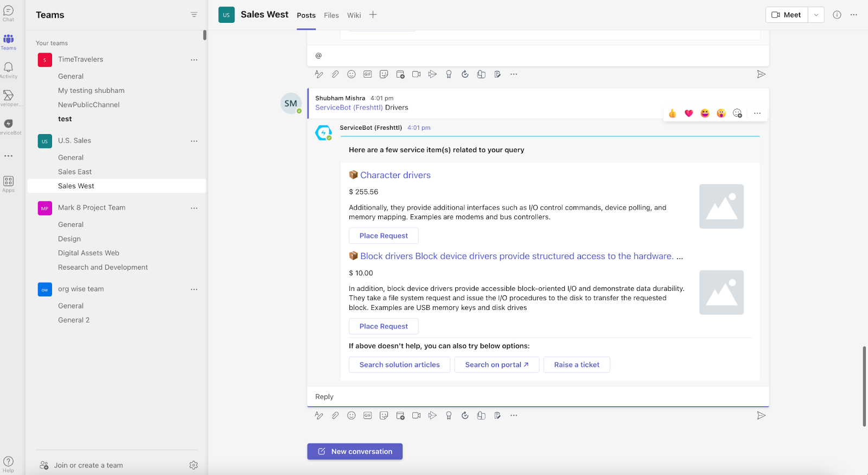Open the Help icon

click(9, 464)
